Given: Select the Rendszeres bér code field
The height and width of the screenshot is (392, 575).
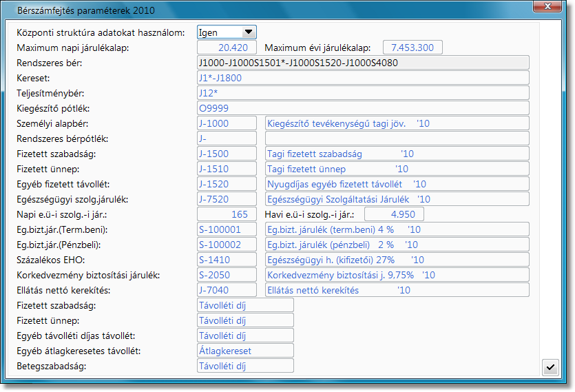Looking at the screenshot, I should click(362, 63).
